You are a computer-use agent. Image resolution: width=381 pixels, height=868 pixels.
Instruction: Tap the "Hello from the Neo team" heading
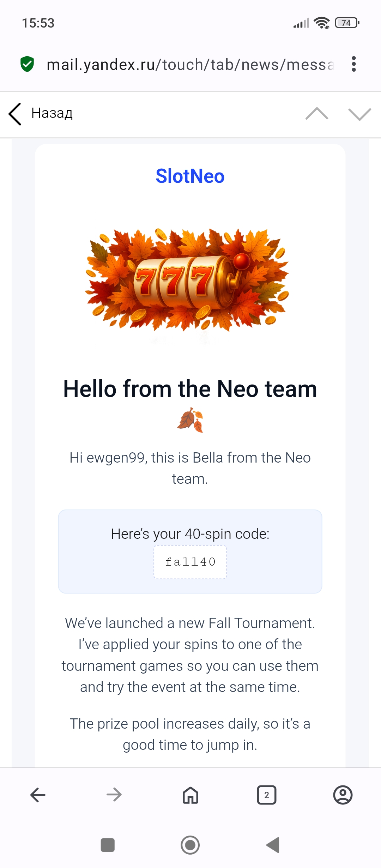[x=190, y=389]
